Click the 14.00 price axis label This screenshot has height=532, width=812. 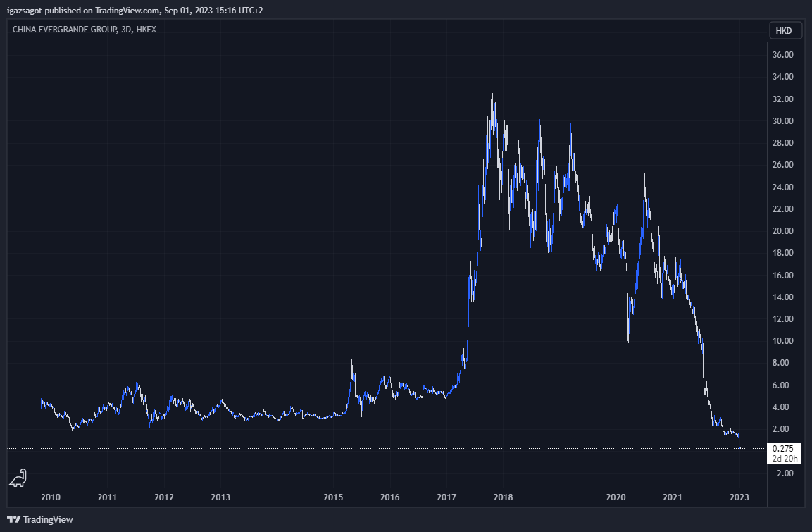pos(782,297)
